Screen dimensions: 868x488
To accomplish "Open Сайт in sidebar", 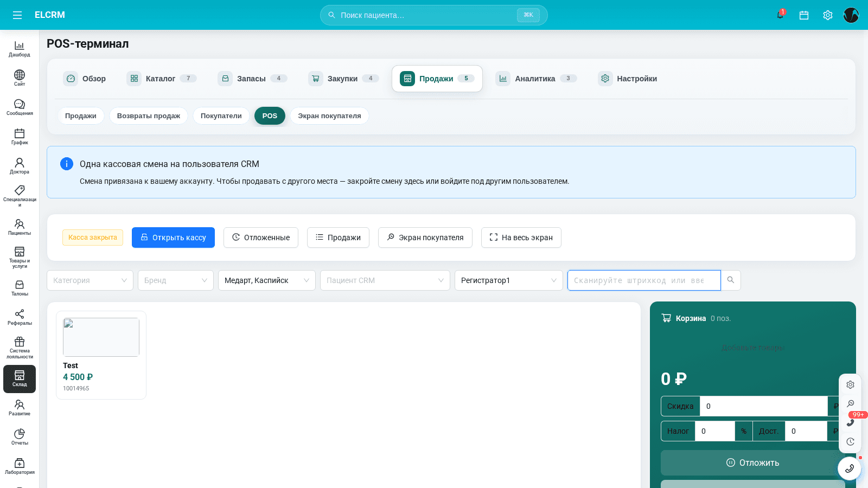I will click(x=20, y=78).
